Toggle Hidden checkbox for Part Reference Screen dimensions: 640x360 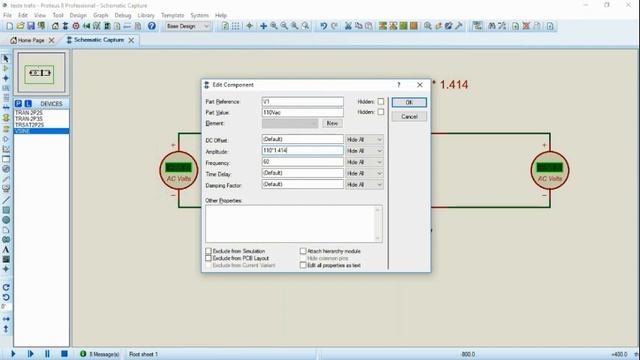point(381,101)
